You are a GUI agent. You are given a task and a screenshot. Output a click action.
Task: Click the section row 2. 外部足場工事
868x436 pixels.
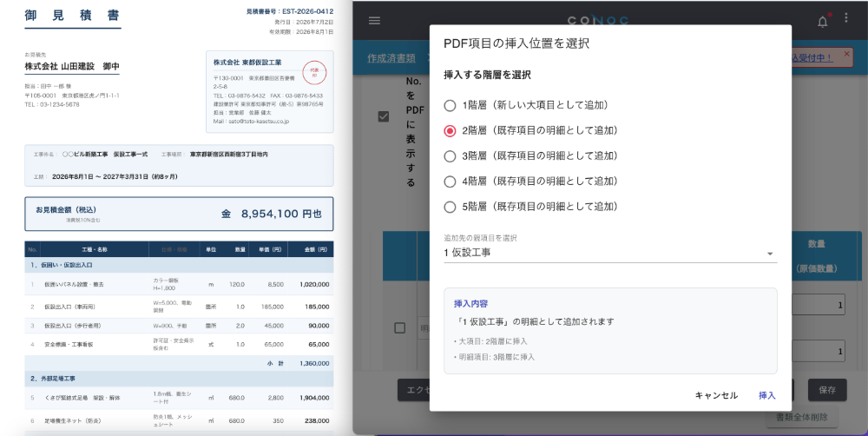tap(179, 379)
